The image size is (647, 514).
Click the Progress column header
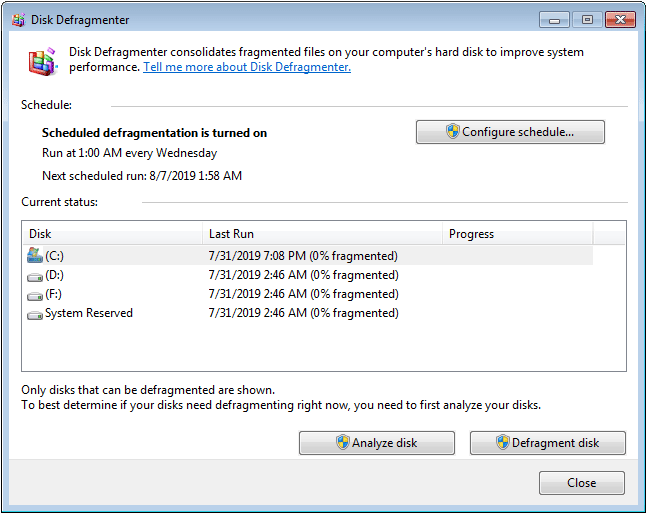point(517,234)
